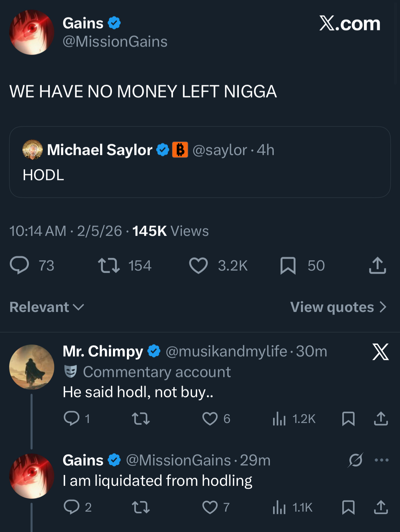This screenshot has width=400, height=532.
Task: Bookmark the main Gains post
Action: tap(288, 265)
